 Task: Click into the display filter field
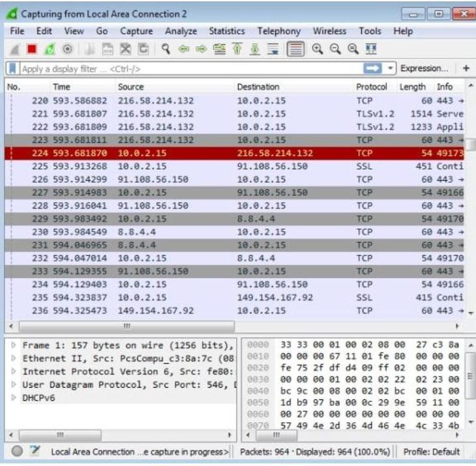(191, 69)
